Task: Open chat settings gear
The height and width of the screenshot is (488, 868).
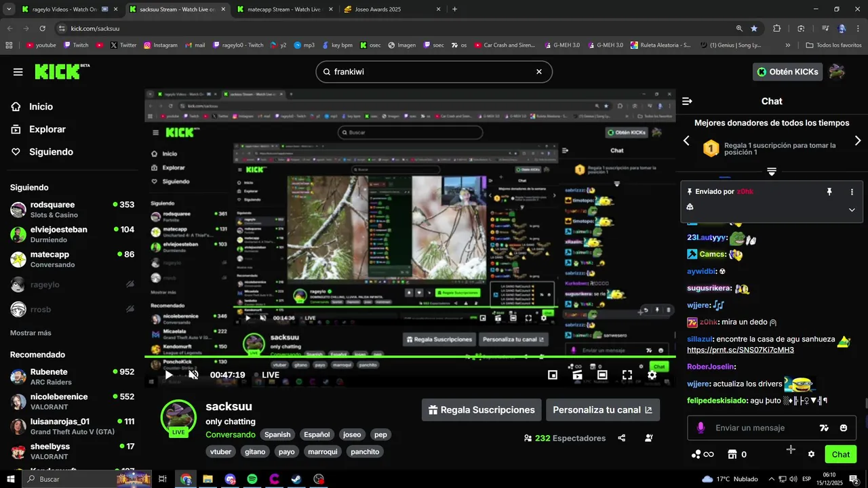Action: pos(811,454)
